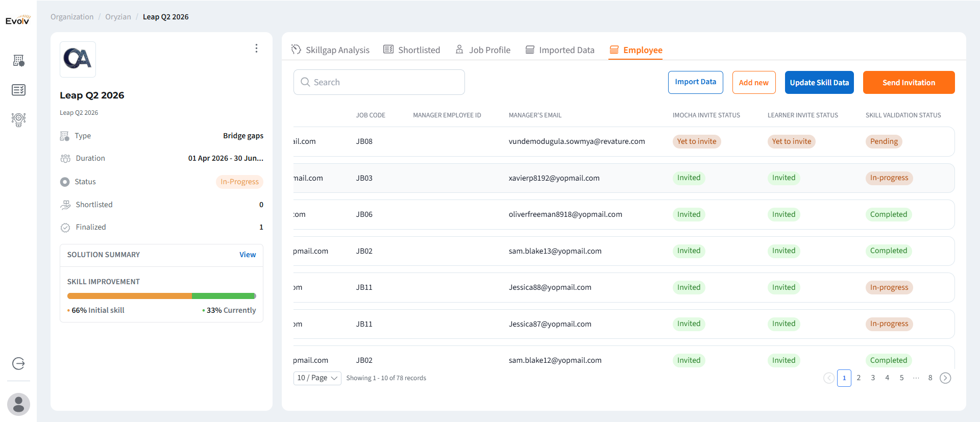Open the organization building sidebar icon

(19, 61)
